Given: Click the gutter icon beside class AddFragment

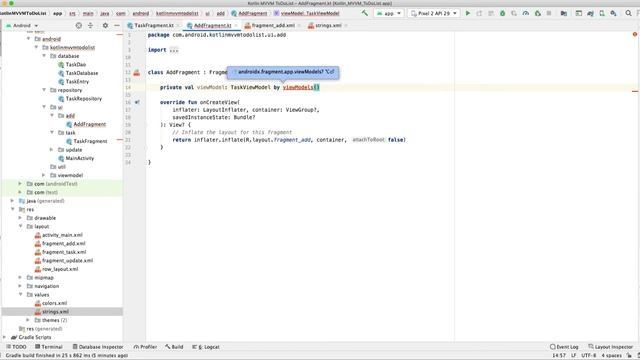Looking at the screenshot, I should tap(137, 73).
